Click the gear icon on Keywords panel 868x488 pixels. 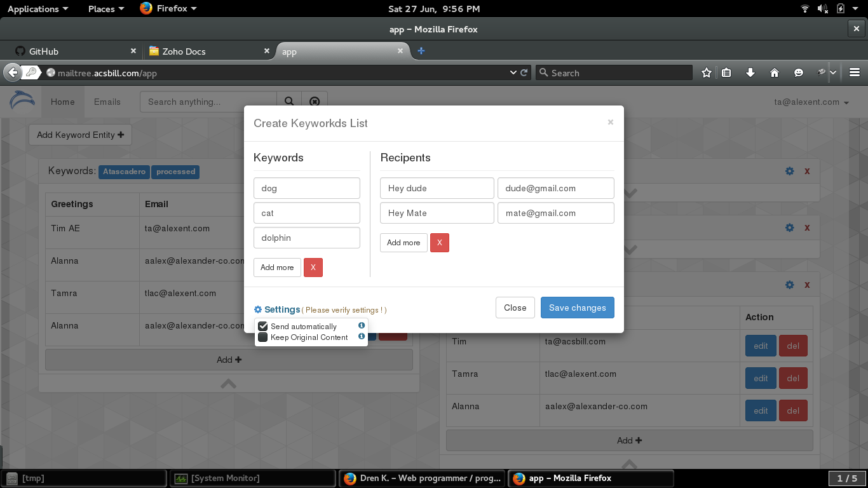(x=789, y=171)
